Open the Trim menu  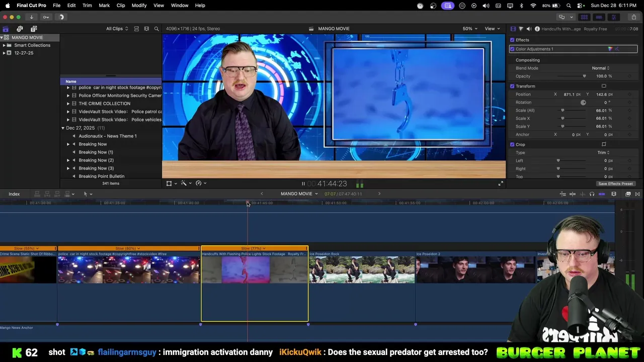coord(87,6)
